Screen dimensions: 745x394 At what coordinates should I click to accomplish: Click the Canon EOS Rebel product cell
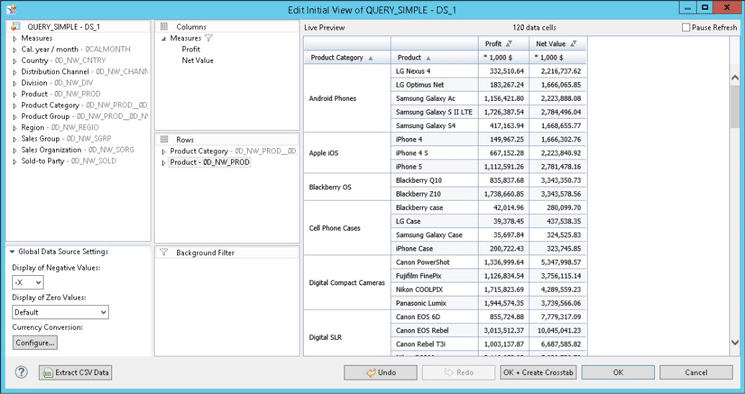point(434,330)
